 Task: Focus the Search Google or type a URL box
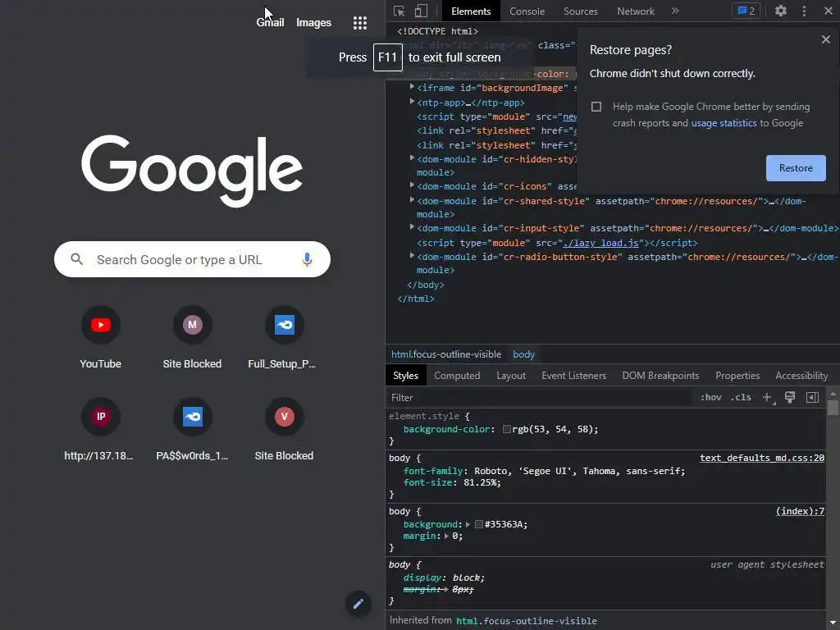(x=192, y=259)
